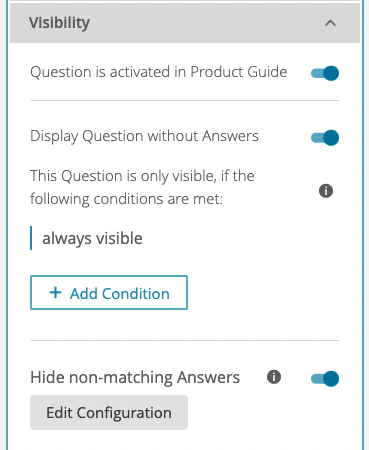This screenshot has height=450, width=369.
Task: Collapse the Visibility section using the chevron
Action: pos(330,23)
